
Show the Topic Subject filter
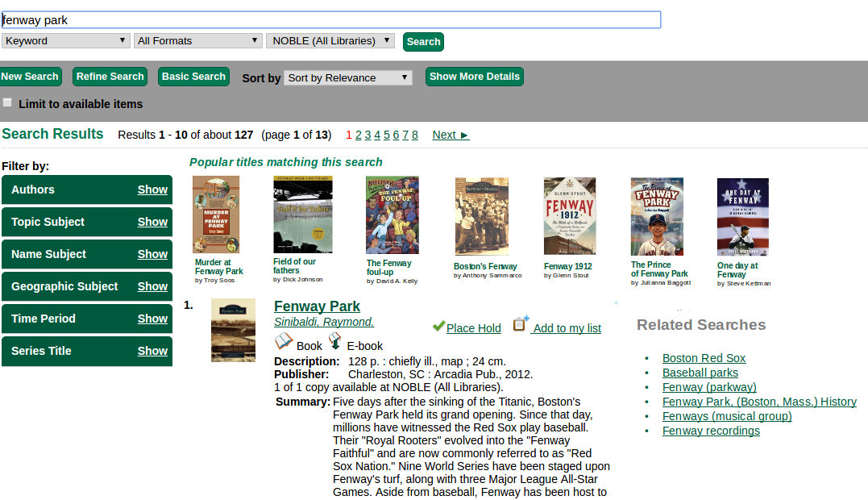coord(152,222)
